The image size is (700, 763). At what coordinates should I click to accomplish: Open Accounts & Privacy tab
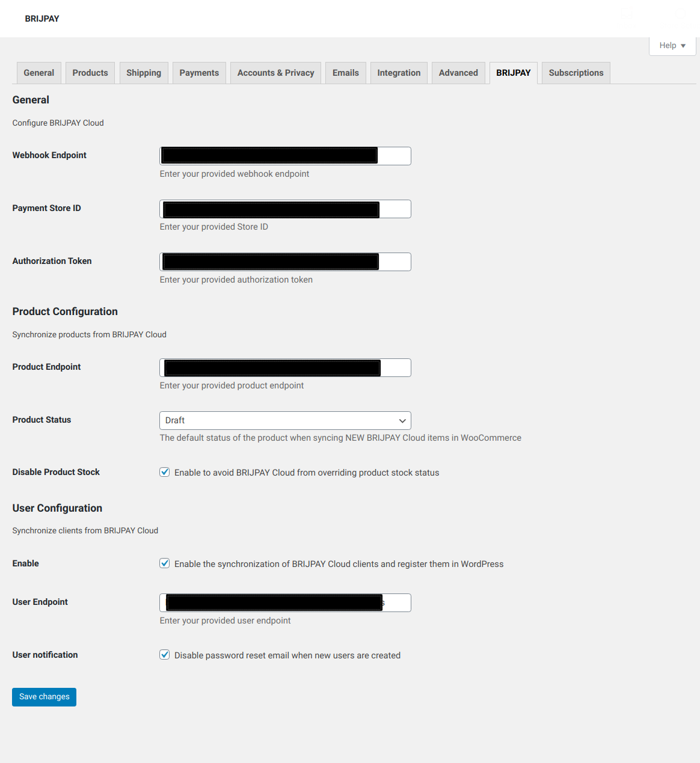275,73
